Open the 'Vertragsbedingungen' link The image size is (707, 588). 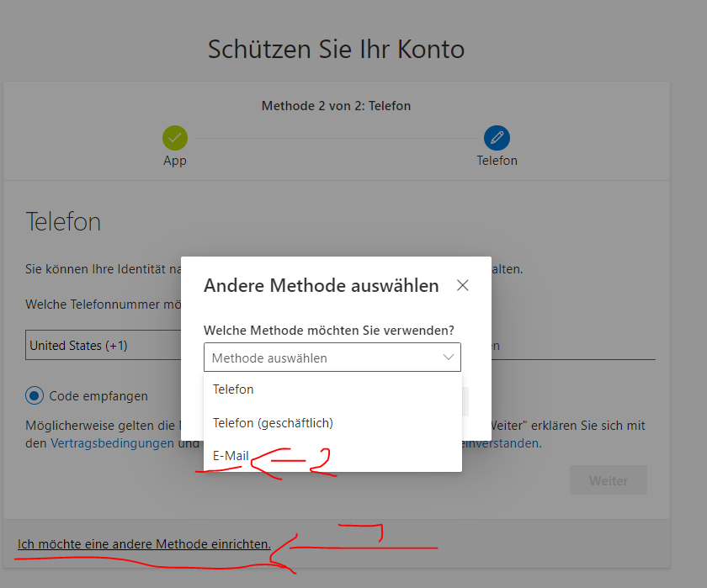point(112,442)
